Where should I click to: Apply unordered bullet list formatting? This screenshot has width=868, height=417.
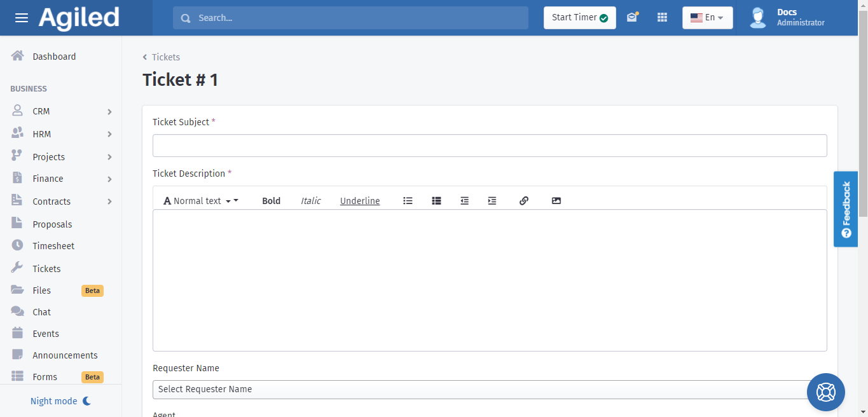tap(408, 201)
